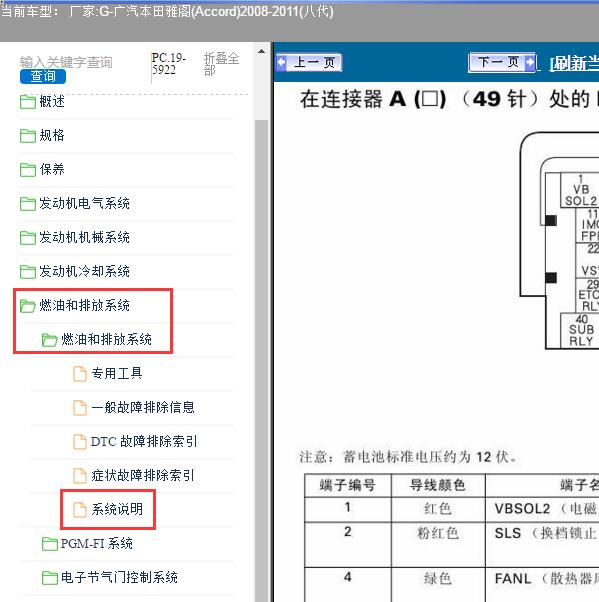This screenshot has height=602, width=599.
Task: Click the PC.19-5922 label
Action: tap(169, 64)
